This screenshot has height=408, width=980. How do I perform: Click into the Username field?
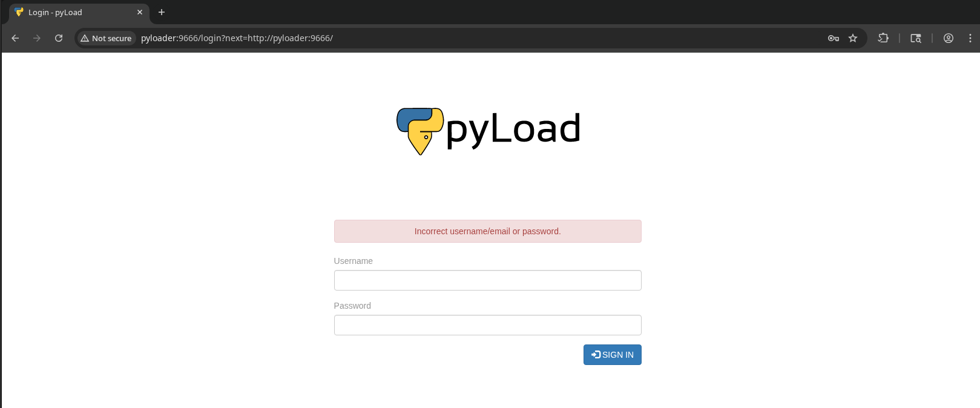(487, 280)
